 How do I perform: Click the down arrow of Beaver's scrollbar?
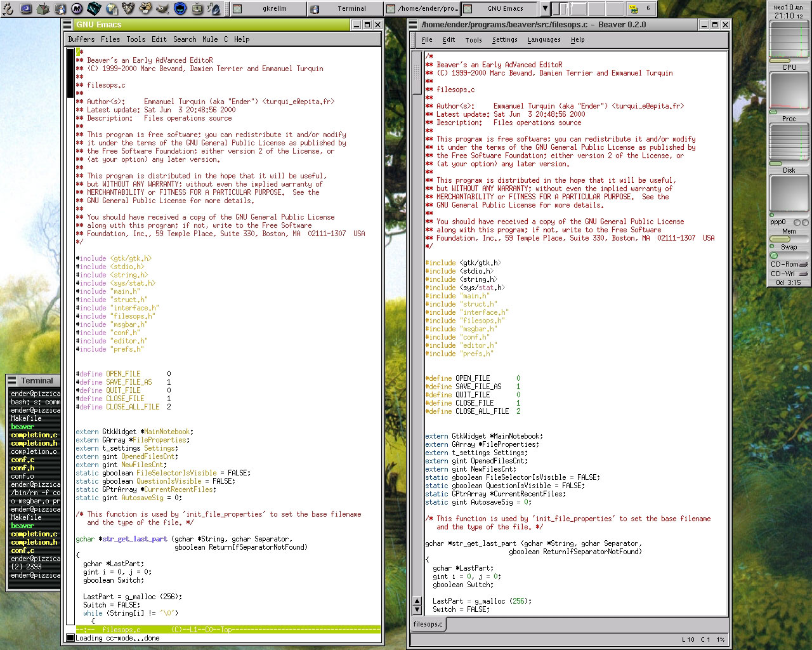[417, 609]
